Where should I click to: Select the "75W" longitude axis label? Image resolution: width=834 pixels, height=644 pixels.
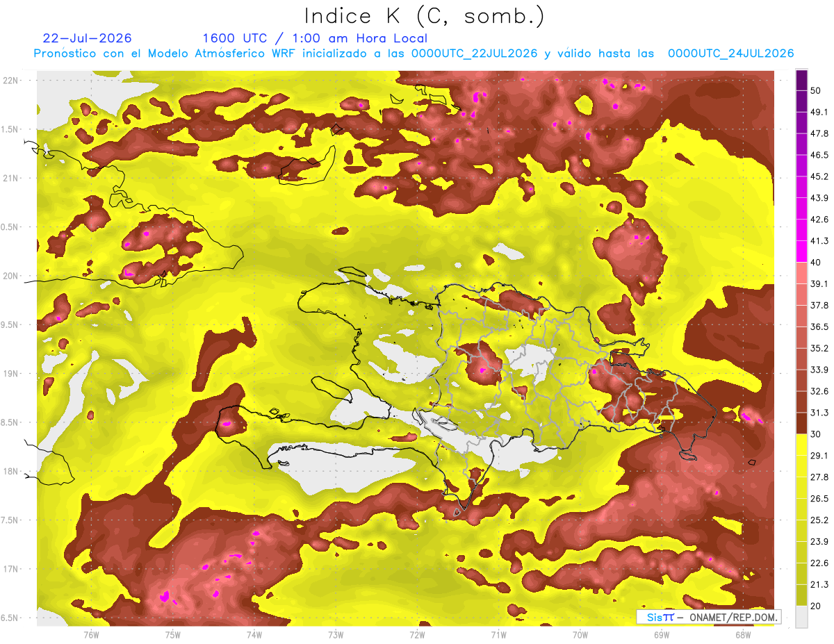tap(172, 634)
